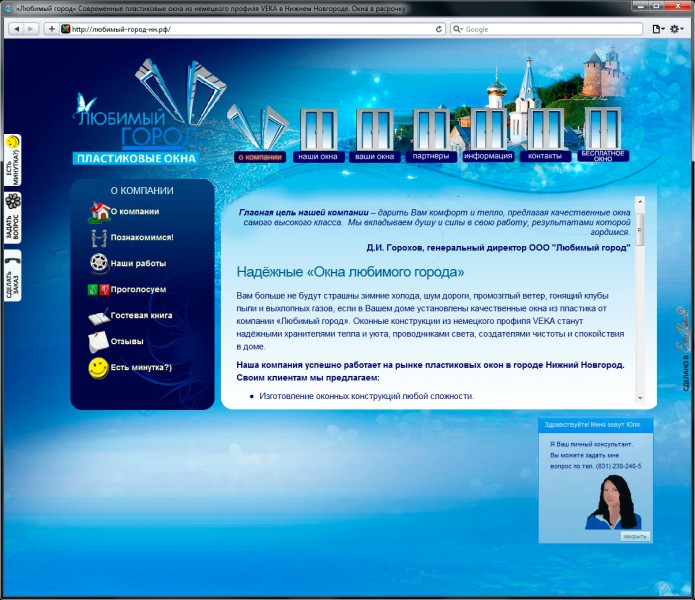Open the 'бесплатное окно' menu tab

pos(603,156)
